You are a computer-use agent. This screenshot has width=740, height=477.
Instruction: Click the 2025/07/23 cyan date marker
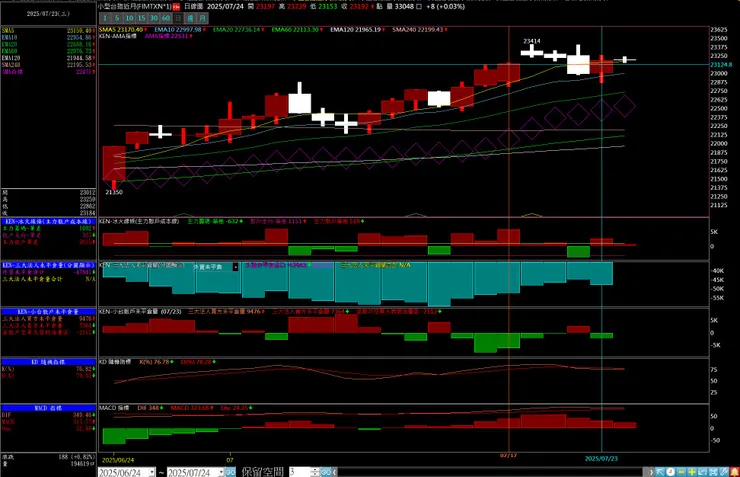(x=601, y=459)
